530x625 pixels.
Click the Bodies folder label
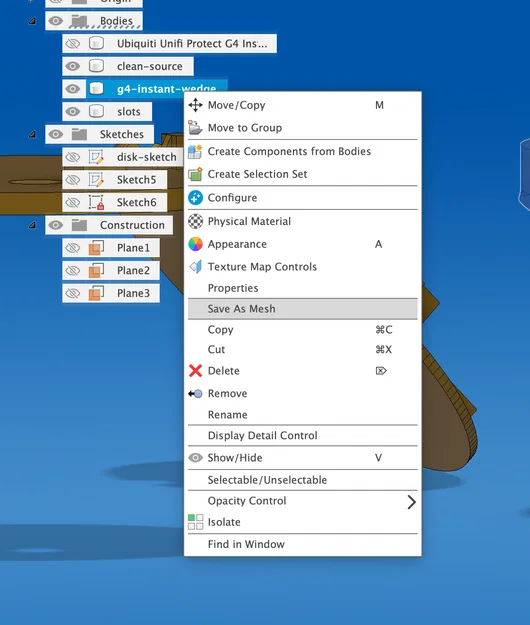pyautogui.click(x=116, y=21)
